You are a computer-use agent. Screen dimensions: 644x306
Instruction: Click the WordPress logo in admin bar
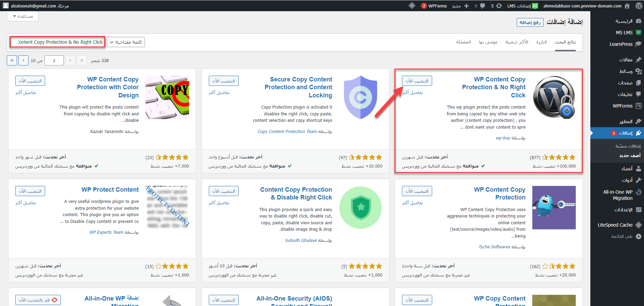(638, 6)
